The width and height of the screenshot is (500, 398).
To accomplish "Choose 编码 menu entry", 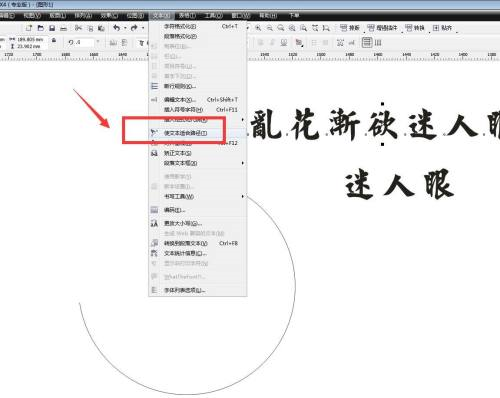I will (x=198, y=210).
